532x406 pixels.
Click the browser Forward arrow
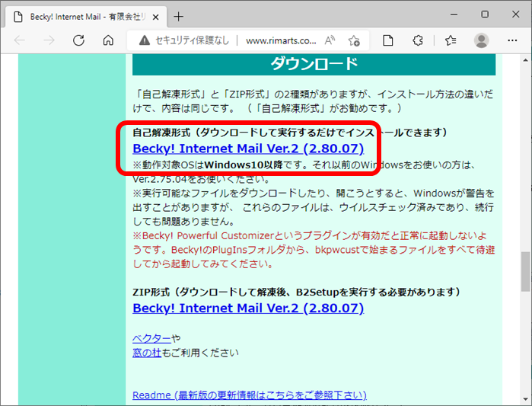click(49, 40)
